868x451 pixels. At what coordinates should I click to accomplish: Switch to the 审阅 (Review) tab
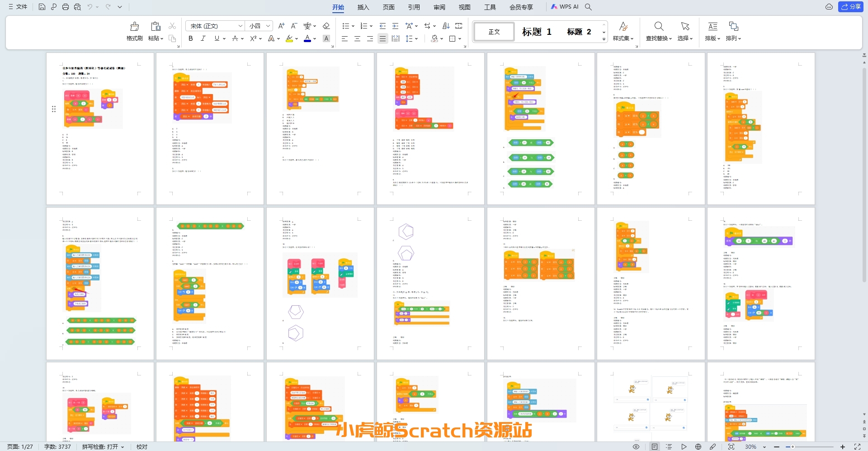click(439, 7)
